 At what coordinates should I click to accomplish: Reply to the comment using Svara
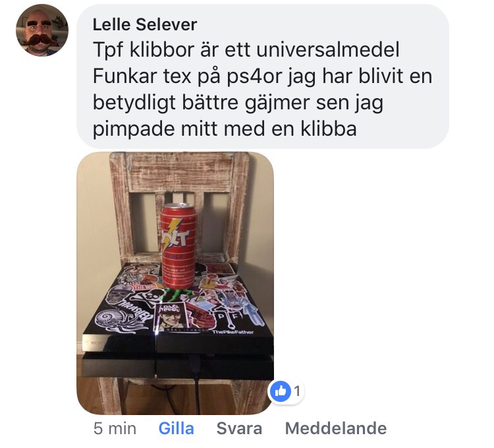tap(239, 428)
